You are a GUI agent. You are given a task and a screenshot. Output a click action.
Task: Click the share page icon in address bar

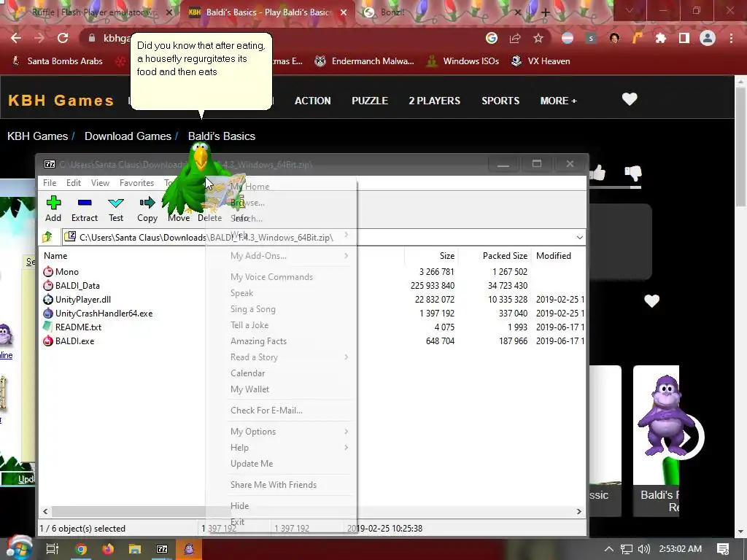[515, 38]
